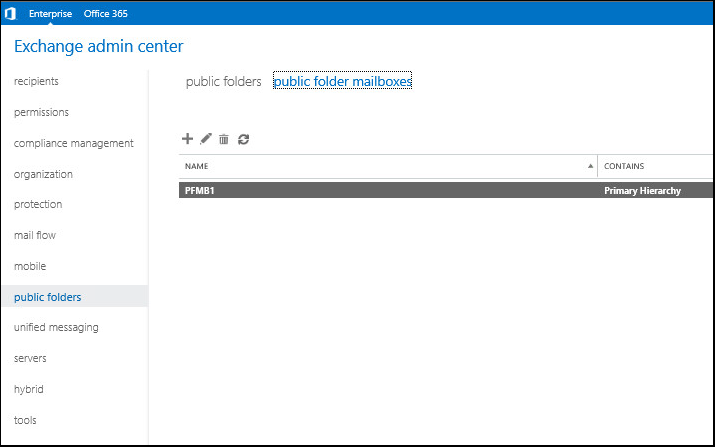715x447 pixels.
Task: Open tools section
Action: pyautogui.click(x=25, y=420)
